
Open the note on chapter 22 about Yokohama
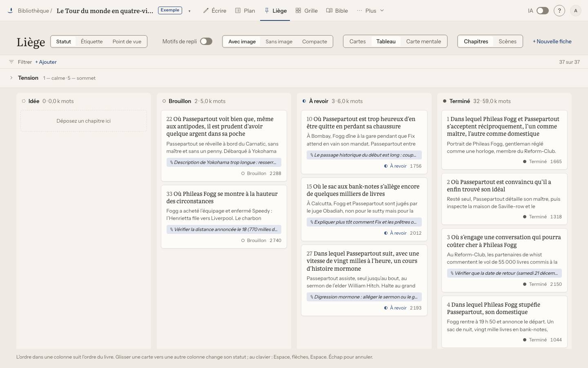pos(224,162)
